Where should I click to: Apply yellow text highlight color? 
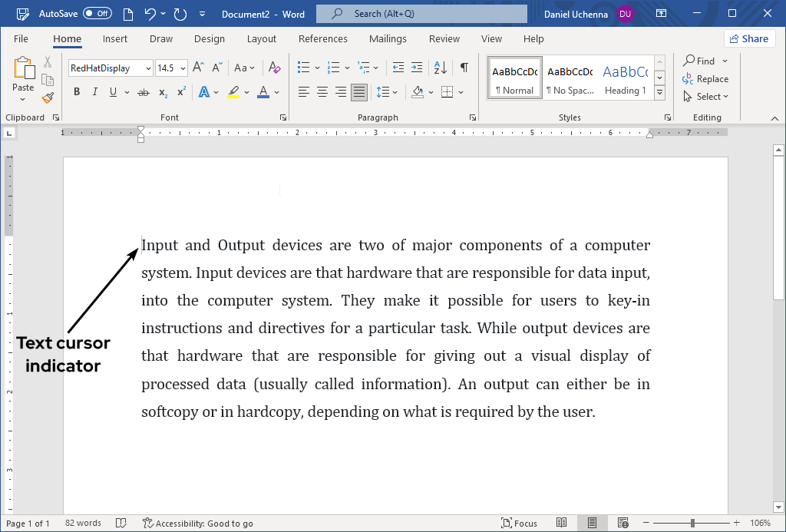pyautogui.click(x=233, y=91)
